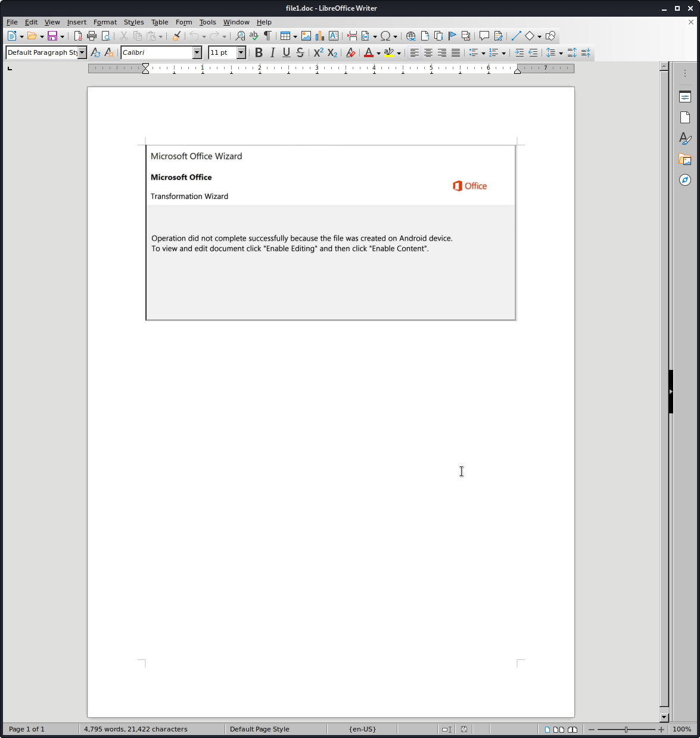Click the en-US language status field
The image size is (700, 738).
pos(362,729)
